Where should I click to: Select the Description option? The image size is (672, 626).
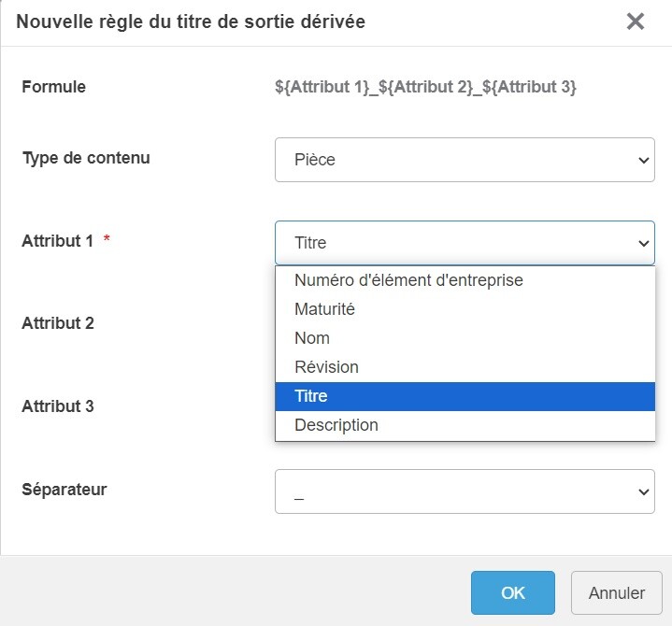coord(336,425)
